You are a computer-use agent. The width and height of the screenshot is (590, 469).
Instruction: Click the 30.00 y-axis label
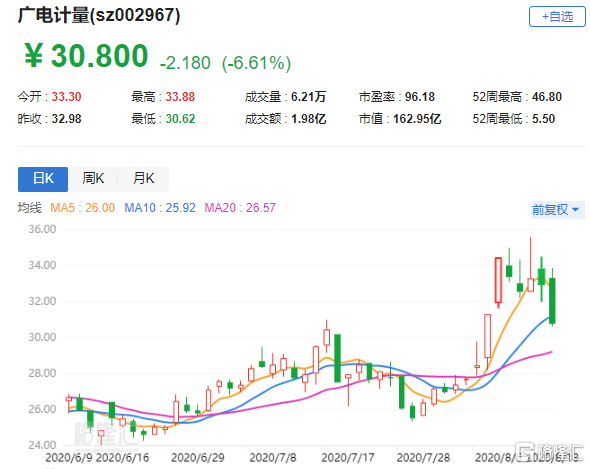pos(42,337)
